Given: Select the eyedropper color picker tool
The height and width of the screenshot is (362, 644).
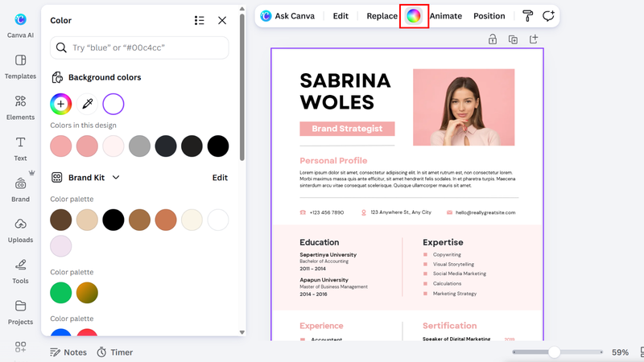Looking at the screenshot, I should pos(87,104).
